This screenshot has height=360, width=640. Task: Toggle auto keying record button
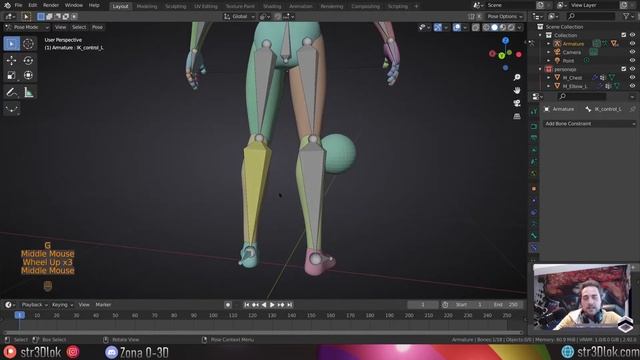[x=228, y=305]
